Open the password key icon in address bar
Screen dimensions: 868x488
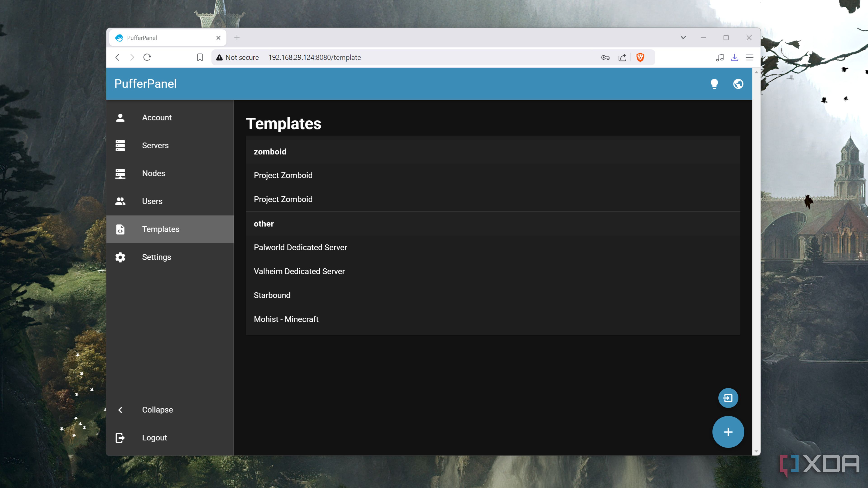(605, 58)
